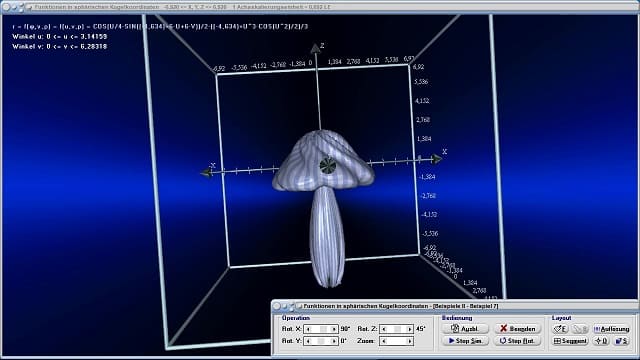This screenshot has height=360, width=640.
Task: Decrease Rot. X with left arrow
Action: pos(308,329)
